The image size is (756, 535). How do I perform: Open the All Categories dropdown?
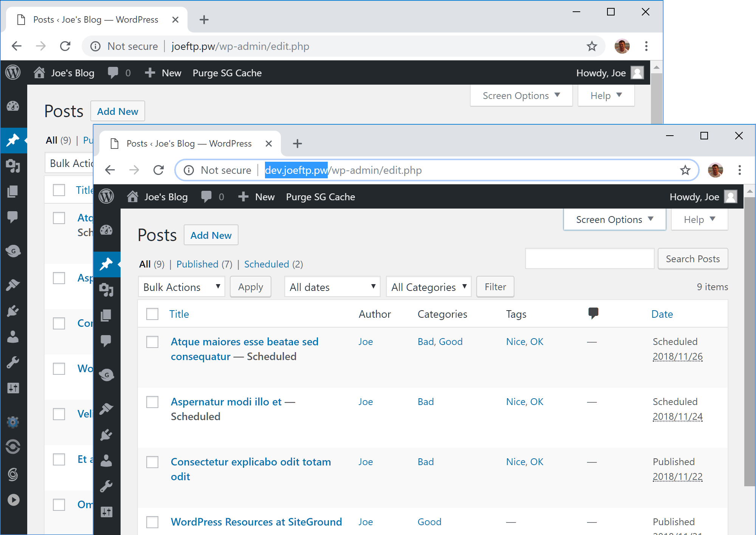[x=428, y=287]
